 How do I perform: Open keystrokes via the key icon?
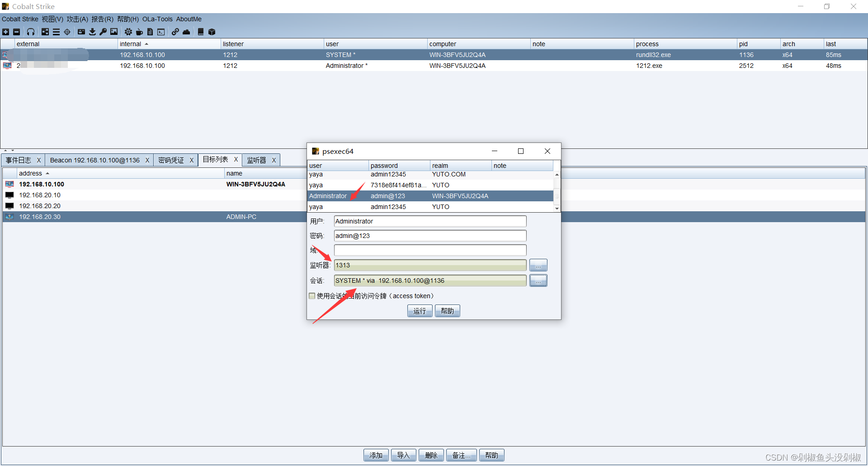point(103,32)
